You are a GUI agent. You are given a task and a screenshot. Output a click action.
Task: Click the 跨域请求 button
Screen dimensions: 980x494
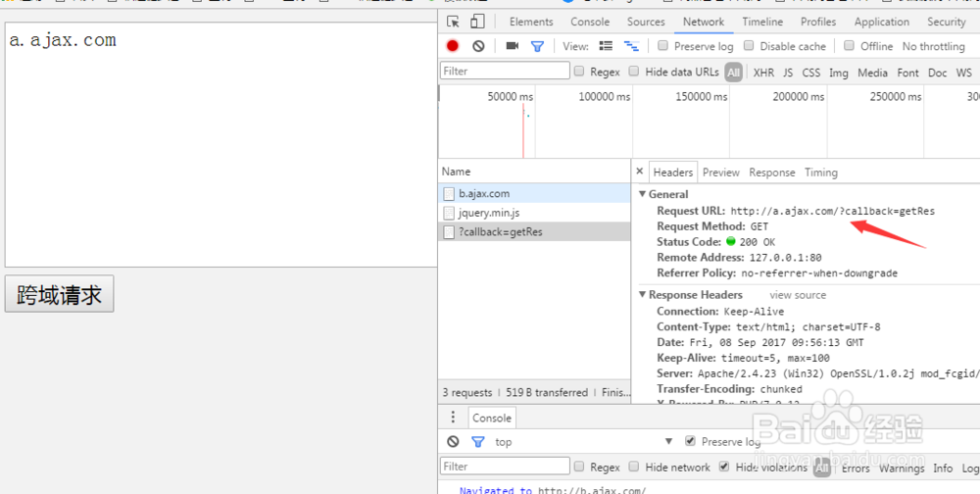click(x=60, y=294)
